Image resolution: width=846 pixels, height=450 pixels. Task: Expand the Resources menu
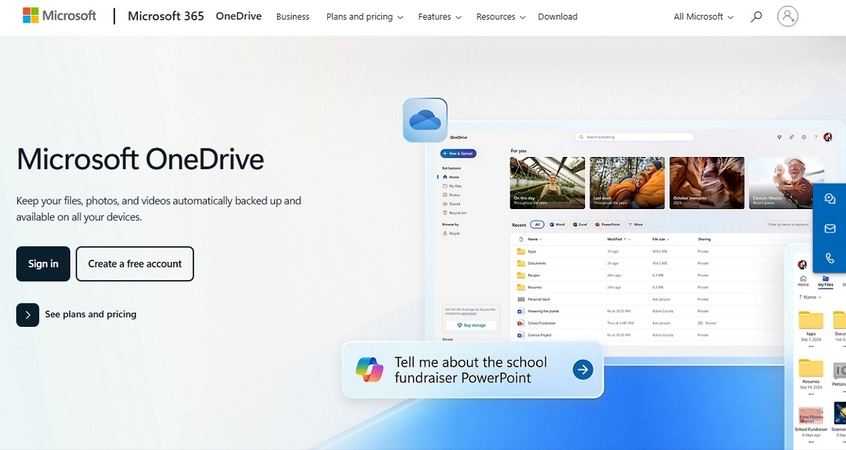pos(501,17)
